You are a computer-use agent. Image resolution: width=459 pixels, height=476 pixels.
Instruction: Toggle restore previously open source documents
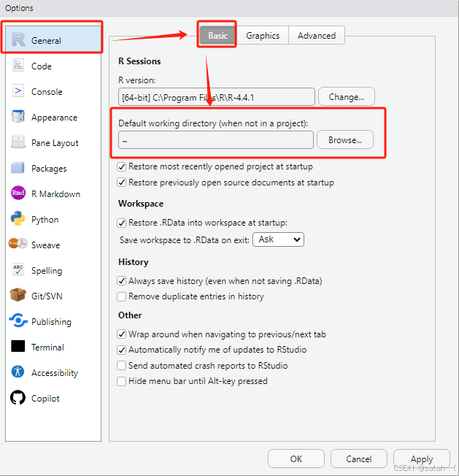click(122, 183)
